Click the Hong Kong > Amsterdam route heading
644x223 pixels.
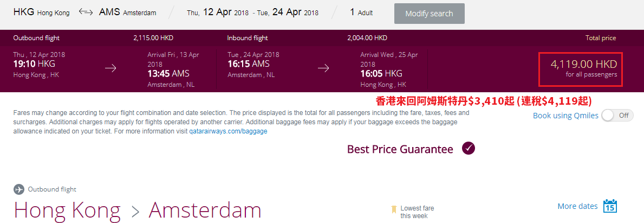tap(138, 209)
